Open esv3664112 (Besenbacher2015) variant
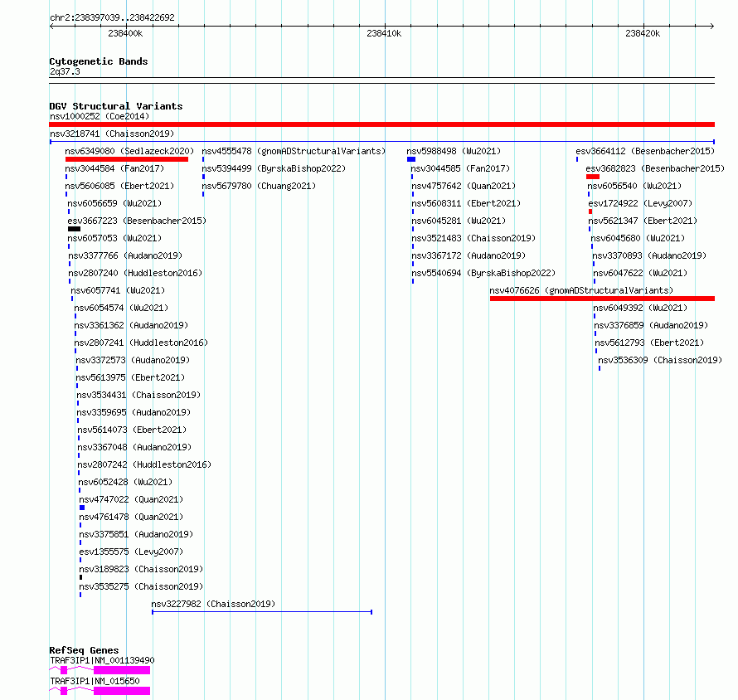This screenshot has height=700, width=738. click(x=645, y=151)
